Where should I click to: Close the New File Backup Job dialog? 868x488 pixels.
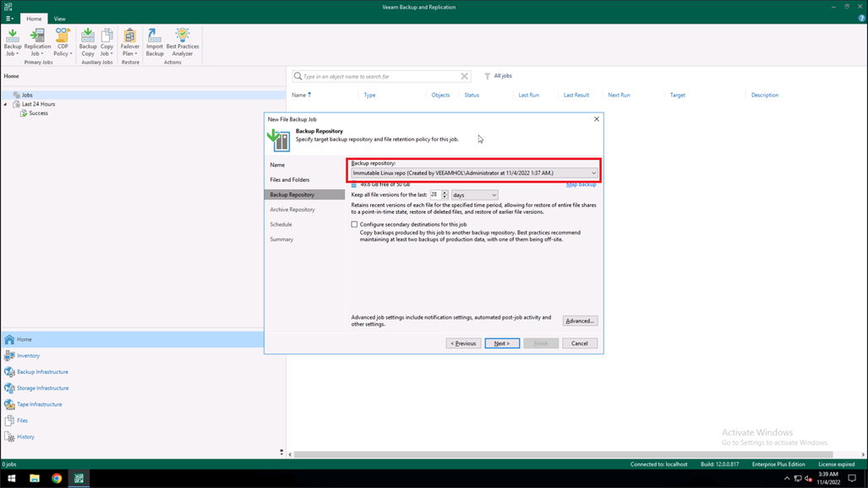[x=596, y=119]
